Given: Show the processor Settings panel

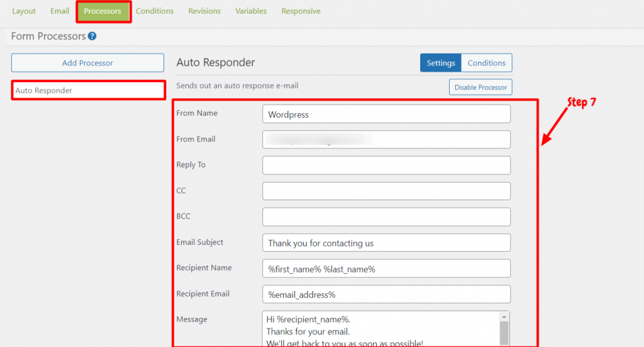Looking at the screenshot, I should tap(441, 63).
